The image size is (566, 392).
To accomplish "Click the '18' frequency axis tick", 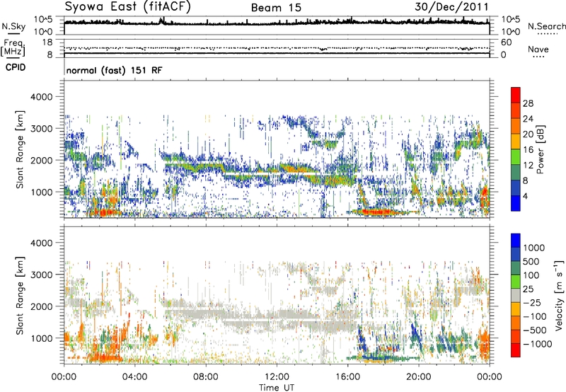I will point(48,42).
